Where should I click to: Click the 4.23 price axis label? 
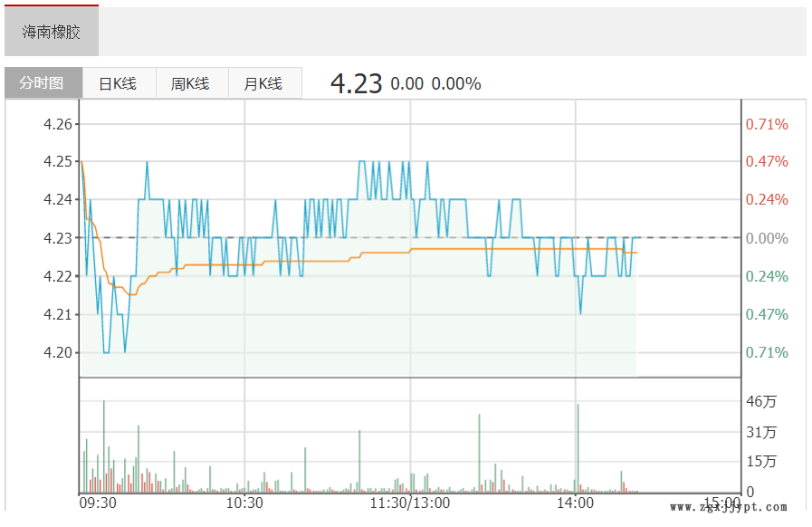tap(58, 238)
